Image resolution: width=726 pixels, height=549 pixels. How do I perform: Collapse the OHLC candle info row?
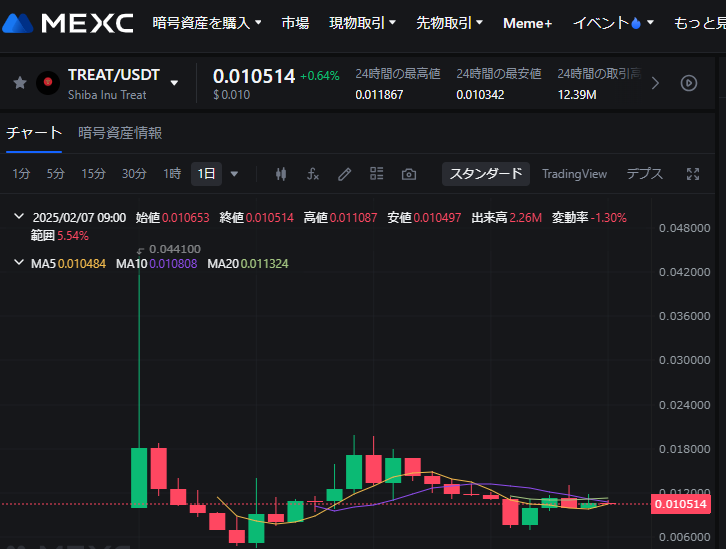pyautogui.click(x=19, y=216)
